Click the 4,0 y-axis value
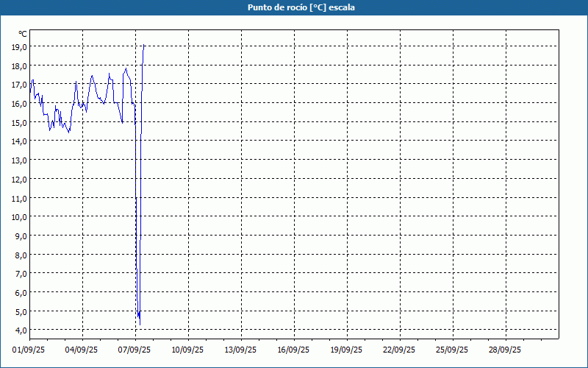 (20, 330)
